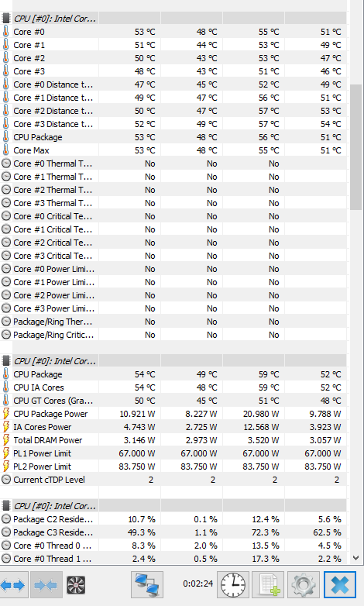364x606 pixels.
Task: Select the third CPU [#0] header above Package C2 Residency
Action: [x=173, y=506]
